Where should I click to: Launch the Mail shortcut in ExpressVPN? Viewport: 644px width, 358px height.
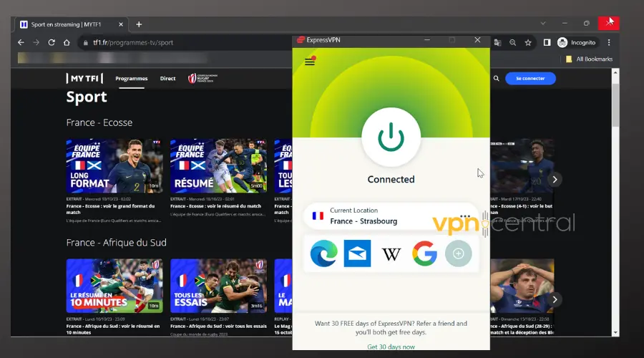[357, 253]
